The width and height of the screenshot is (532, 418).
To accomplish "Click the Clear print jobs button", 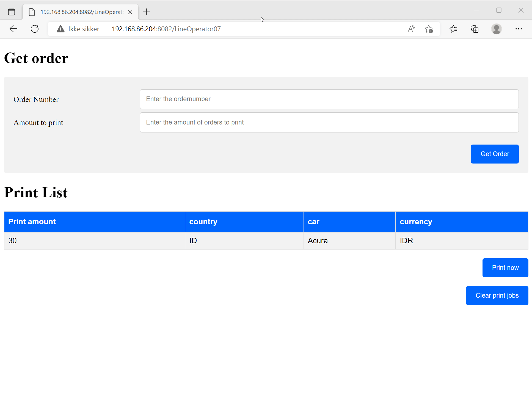I will click(497, 295).
